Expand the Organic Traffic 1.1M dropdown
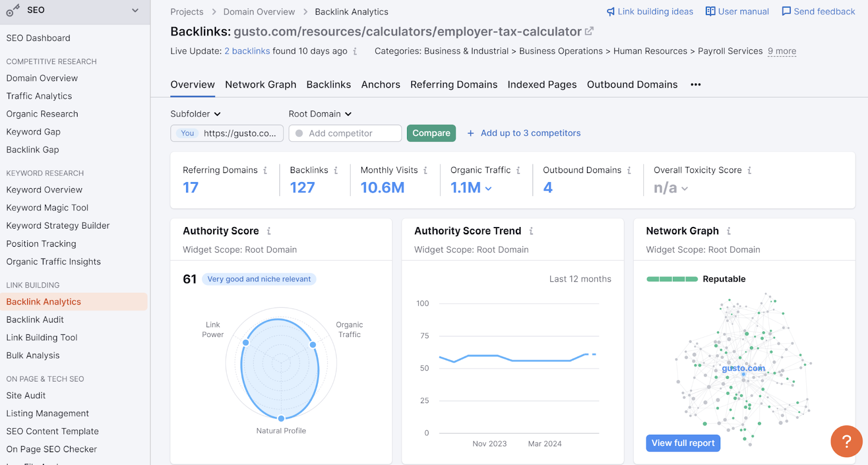The height and width of the screenshot is (465, 868). 488,188
